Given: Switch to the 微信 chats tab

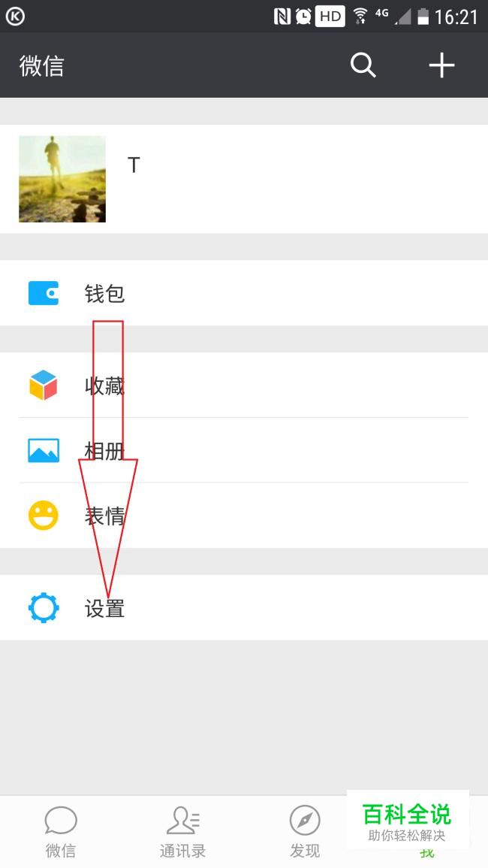Looking at the screenshot, I should click(x=61, y=832).
